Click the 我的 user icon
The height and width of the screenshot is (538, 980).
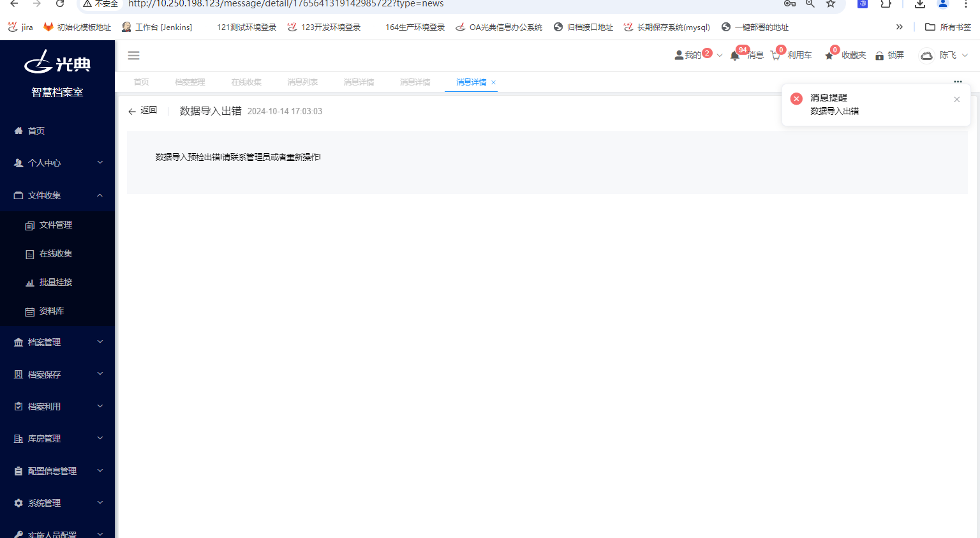tap(679, 56)
